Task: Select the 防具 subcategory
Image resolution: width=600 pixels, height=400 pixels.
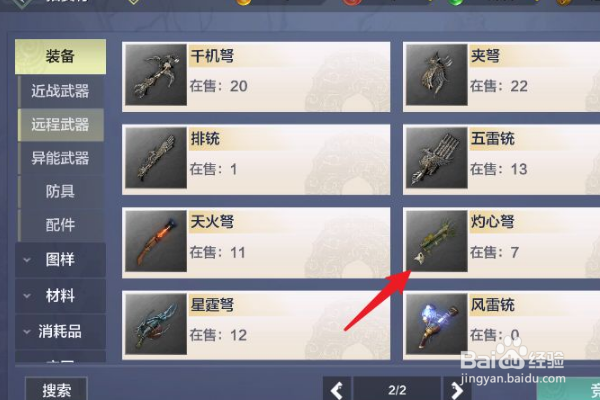Action: (x=60, y=191)
